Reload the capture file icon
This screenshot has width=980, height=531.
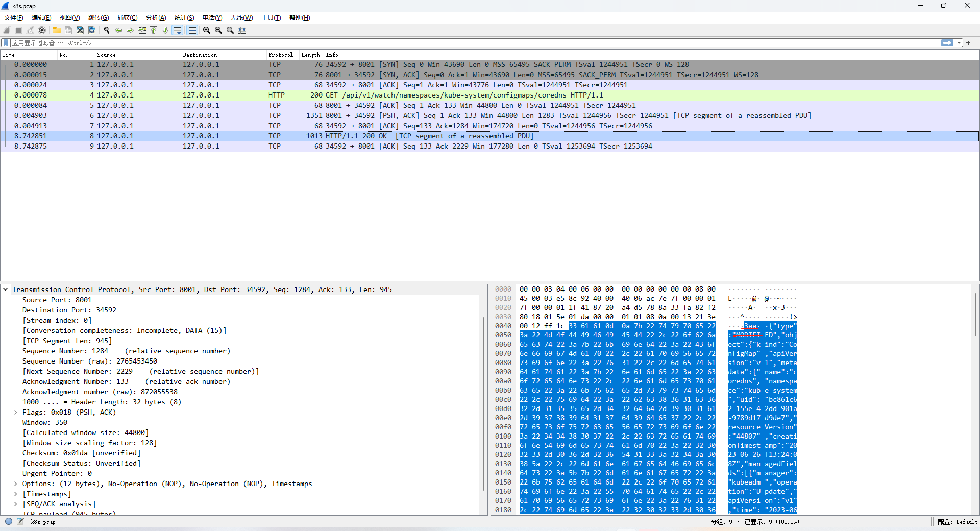tap(92, 30)
